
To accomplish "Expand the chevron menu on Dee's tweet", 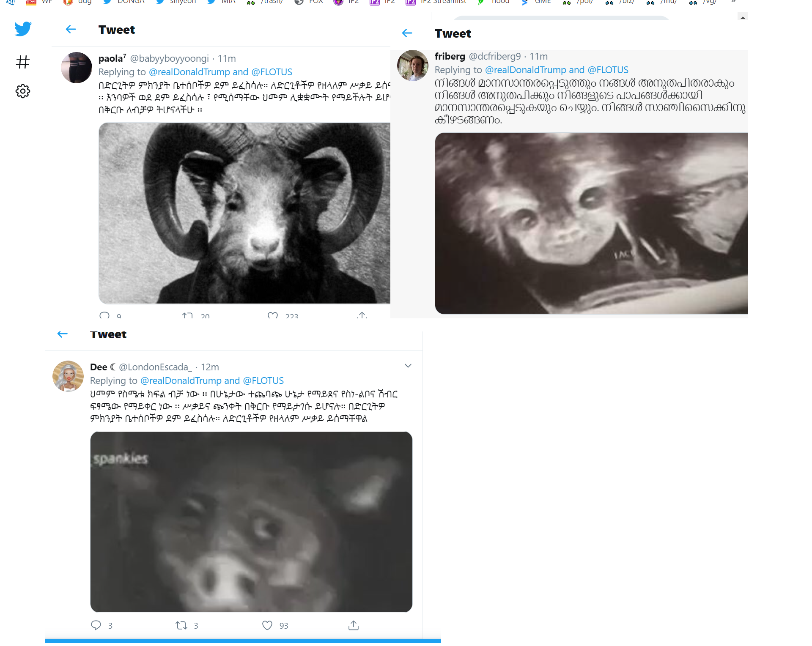I will pyautogui.click(x=408, y=366).
